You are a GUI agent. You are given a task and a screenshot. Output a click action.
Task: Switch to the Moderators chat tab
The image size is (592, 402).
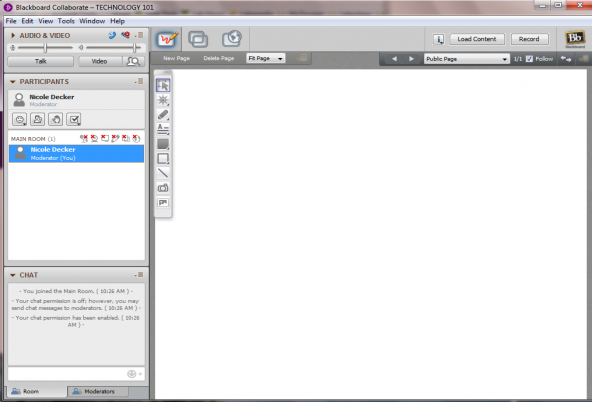pos(98,391)
